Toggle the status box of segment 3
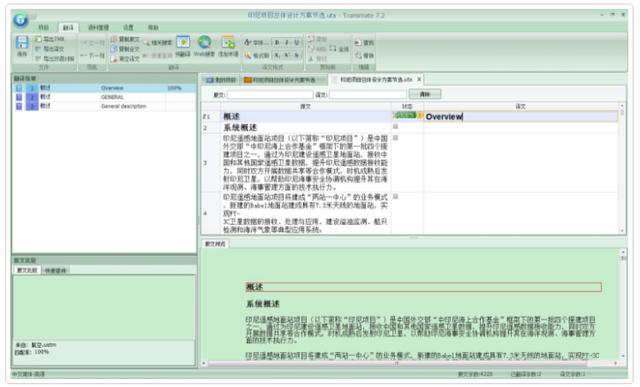Screen dimensions: 640x387 click(395, 138)
